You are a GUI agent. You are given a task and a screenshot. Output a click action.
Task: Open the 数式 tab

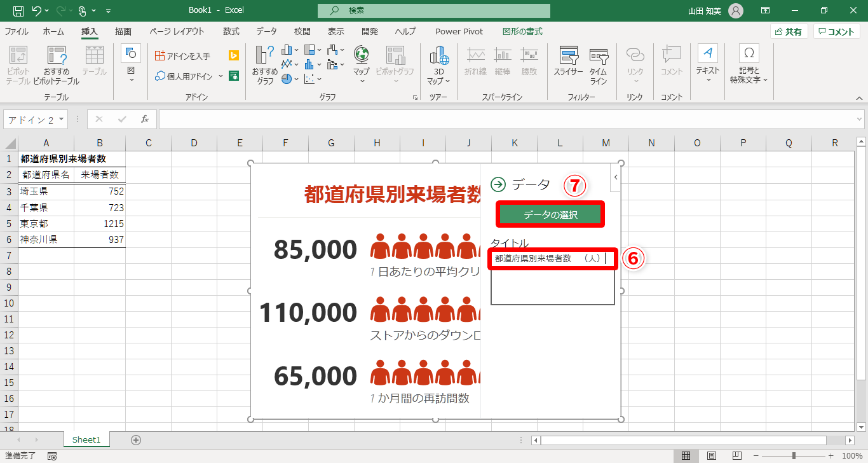[x=231, y=31]
